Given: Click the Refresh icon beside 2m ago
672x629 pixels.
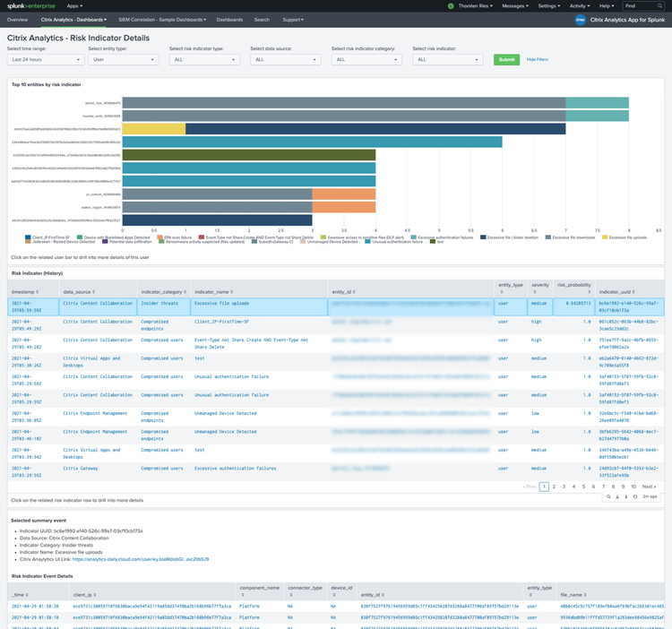Looking at the screenshot, I should click(635, 496).
